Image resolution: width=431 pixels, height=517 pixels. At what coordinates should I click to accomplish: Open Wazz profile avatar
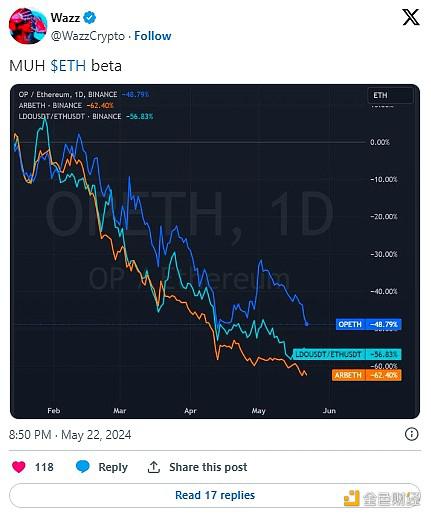(28, 26)
